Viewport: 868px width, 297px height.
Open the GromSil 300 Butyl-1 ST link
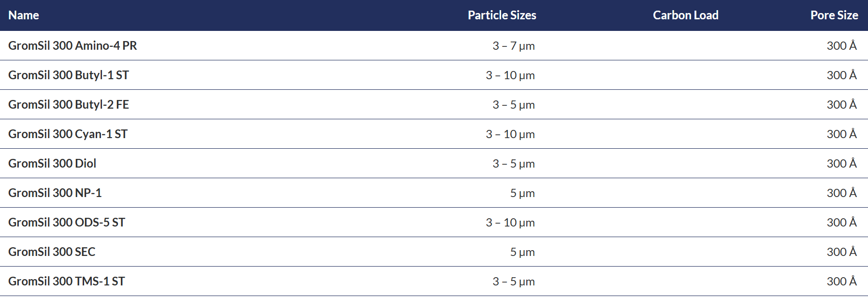coord(69,75)
